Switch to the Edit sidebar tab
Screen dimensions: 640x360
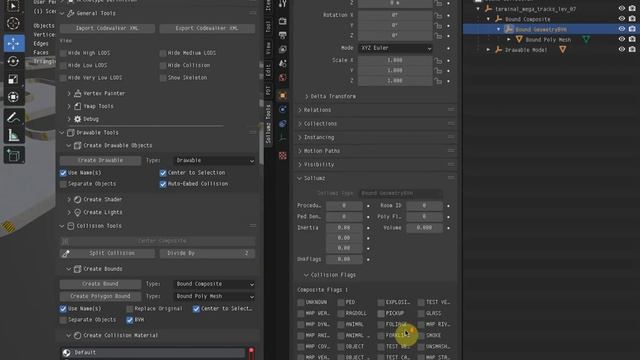click(x=268, y=70)
